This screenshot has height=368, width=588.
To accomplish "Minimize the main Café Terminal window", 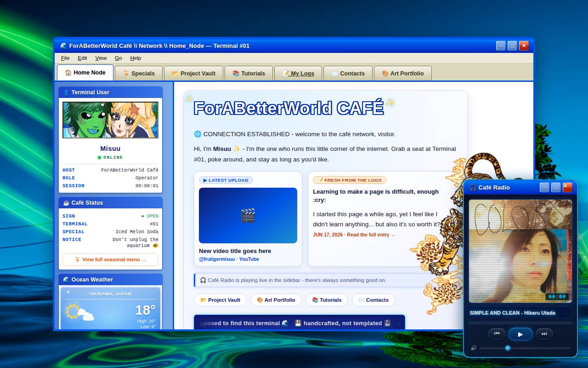I will coord(501,46).
